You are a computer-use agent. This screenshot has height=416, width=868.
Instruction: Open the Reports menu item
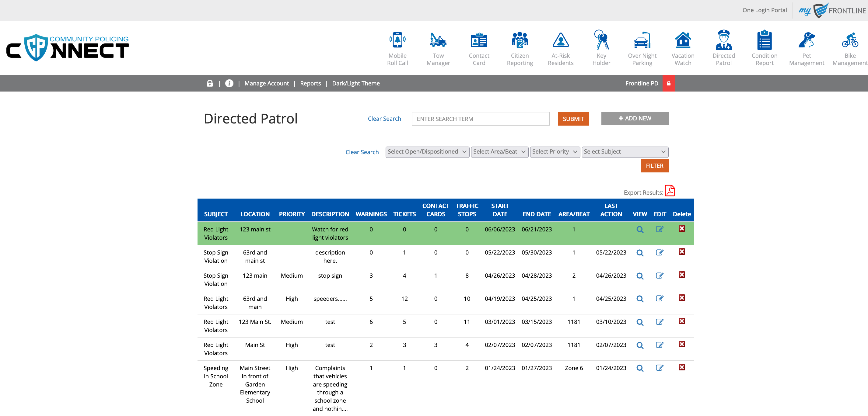[x=310, y=83]
